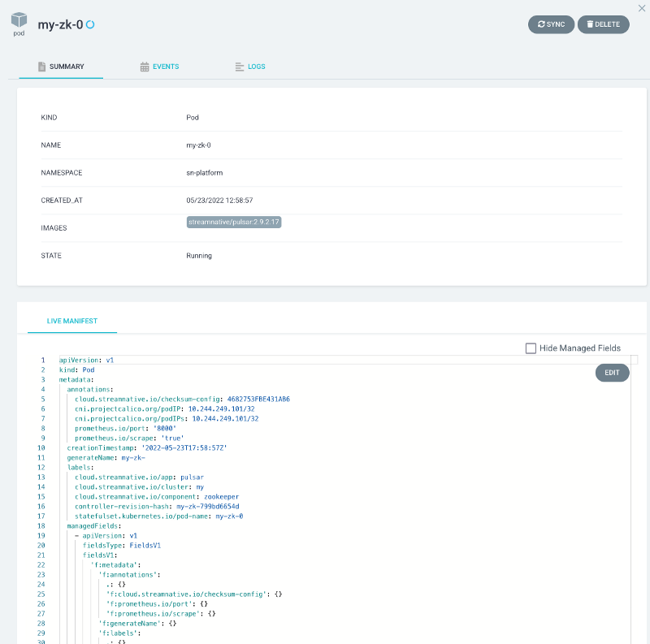The width and height of the screenshot is (650, 644).
Task: Open the EVENTS tab
Action: [x=165, y=67]
